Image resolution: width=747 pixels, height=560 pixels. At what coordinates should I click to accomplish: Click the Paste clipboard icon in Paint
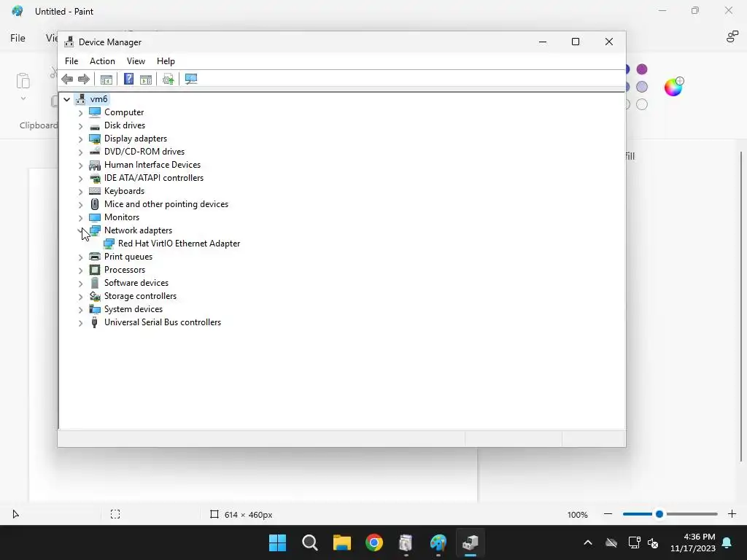click(23, 81)
